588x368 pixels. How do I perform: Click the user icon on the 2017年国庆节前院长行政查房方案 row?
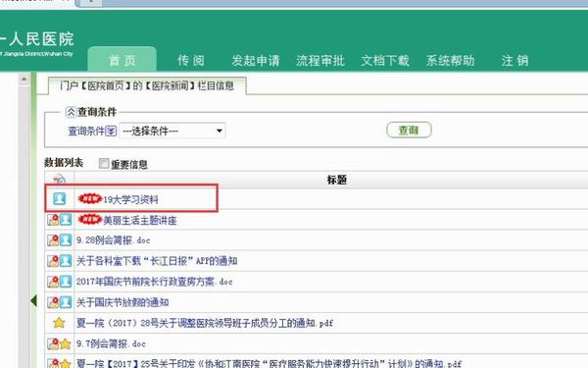pyautogui.click(x=66, y=282)
